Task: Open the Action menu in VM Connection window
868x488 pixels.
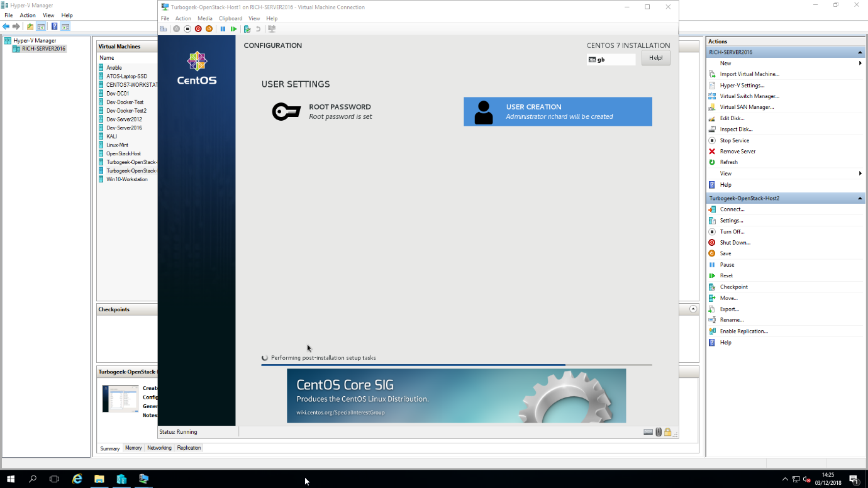Action: click(x=183, y=18)
